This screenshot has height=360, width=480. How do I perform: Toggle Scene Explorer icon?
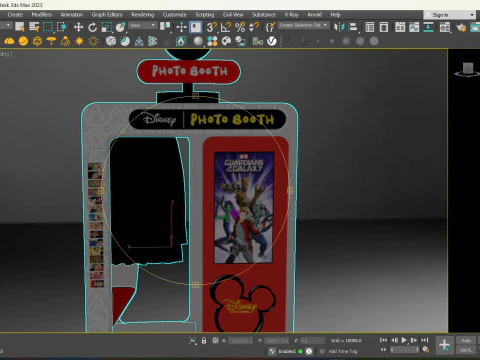(370, 27)
